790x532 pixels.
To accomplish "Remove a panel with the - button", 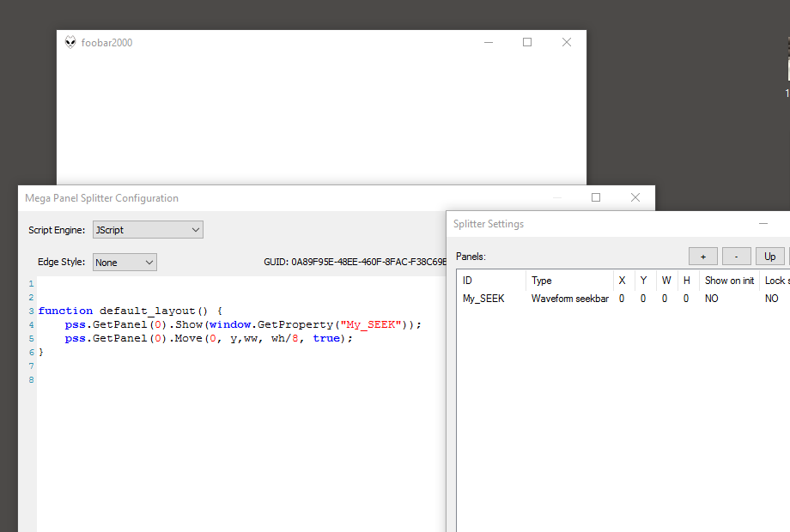I will 736,257.
